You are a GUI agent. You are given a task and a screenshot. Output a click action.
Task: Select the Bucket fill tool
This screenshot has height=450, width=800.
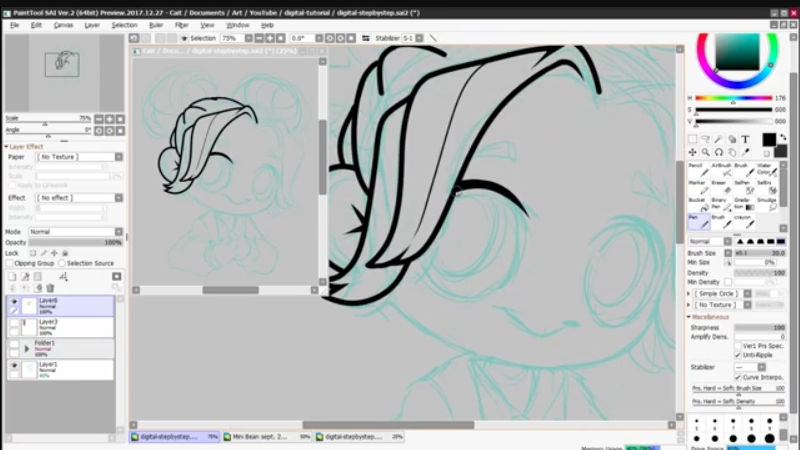pos(697,204)
